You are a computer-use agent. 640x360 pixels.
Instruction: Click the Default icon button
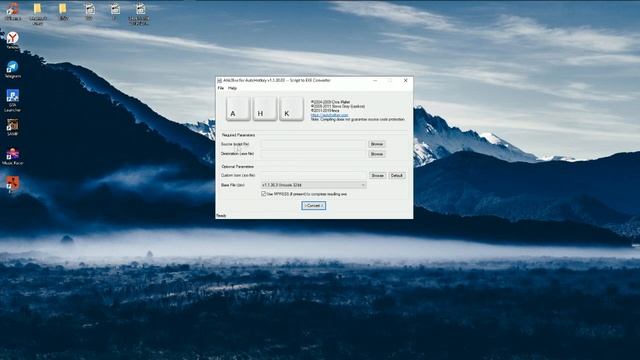pos(396,176)
